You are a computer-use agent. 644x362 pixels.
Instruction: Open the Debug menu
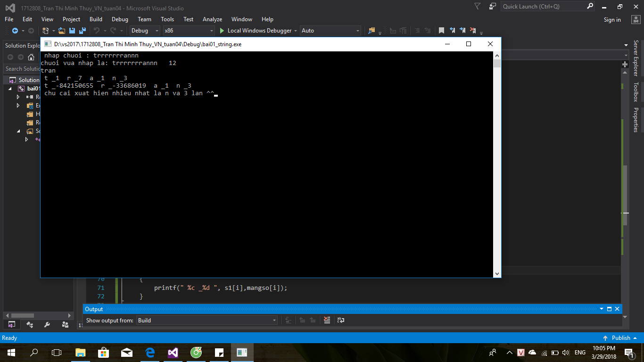click(119, 19)
